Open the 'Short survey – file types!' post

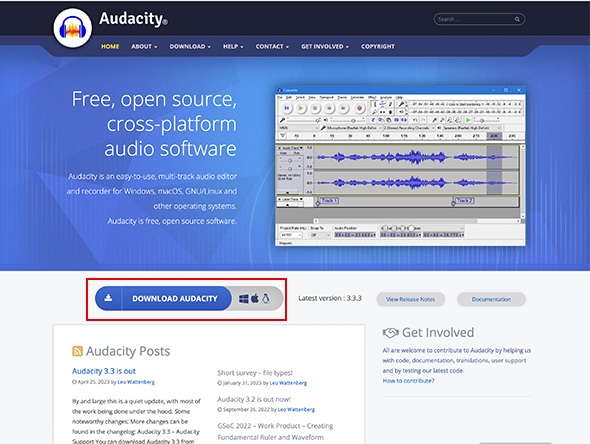(255, 373)
